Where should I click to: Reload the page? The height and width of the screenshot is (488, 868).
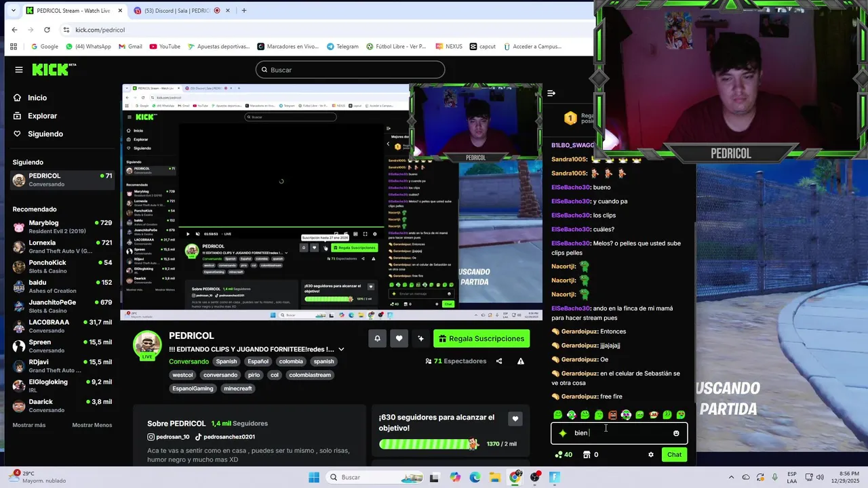pyautogui.click(x=47, y=30)
